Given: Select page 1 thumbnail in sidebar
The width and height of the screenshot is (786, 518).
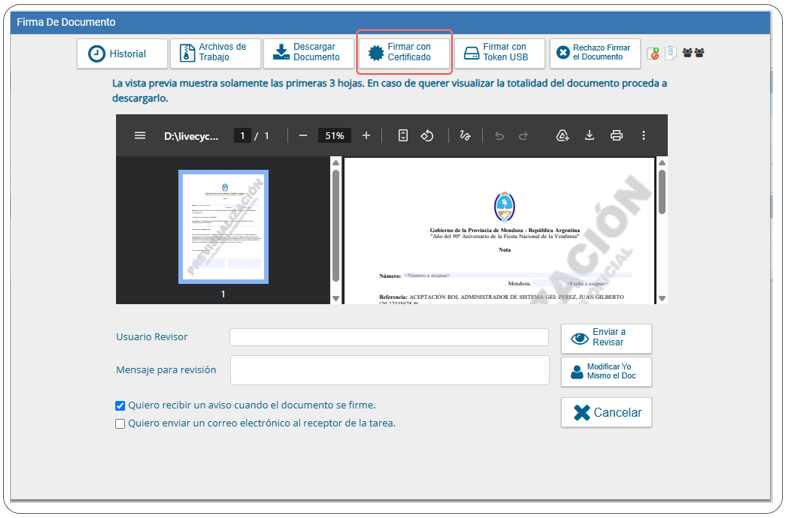Looking at the screenshot, I should 224,227.
